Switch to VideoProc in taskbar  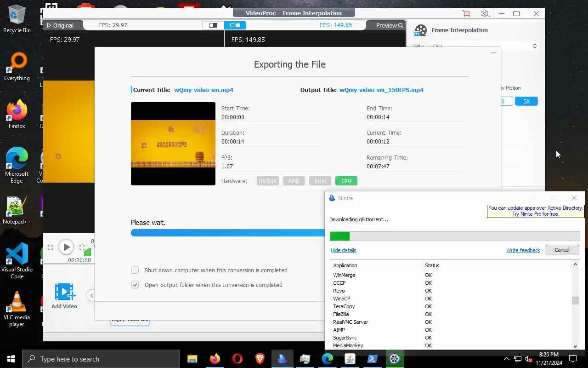tap(395, 359)
